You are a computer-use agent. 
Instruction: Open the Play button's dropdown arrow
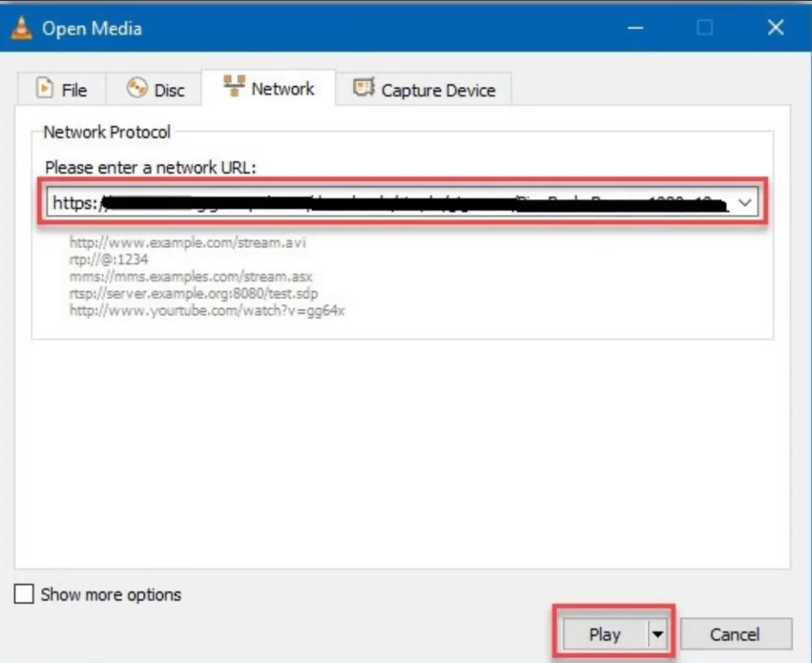[x=656, y=634]
